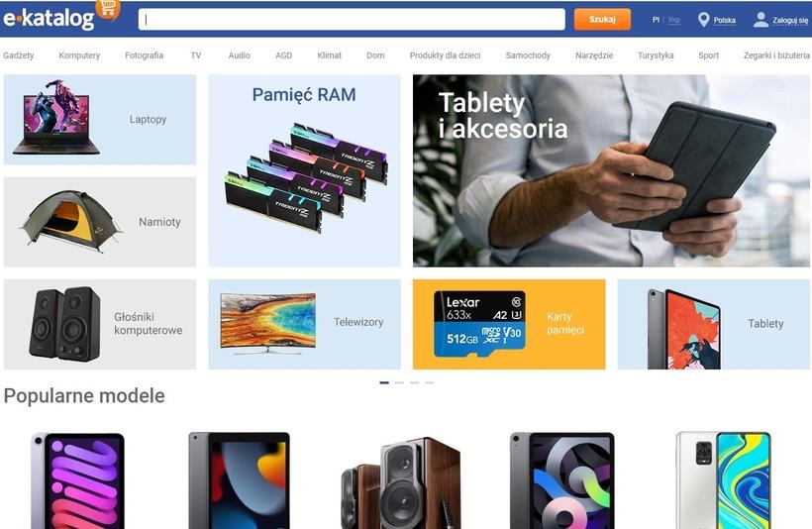Open the Polska region selector
Viewport: 812px width, 529px height.
(x=725, y=20)
